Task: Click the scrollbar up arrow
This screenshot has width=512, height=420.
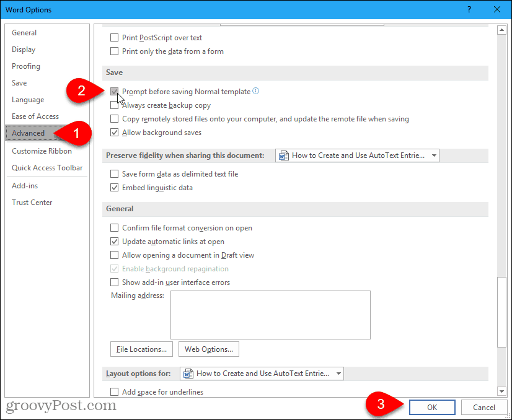Action: pyautogui.click(x=501, y=30)
